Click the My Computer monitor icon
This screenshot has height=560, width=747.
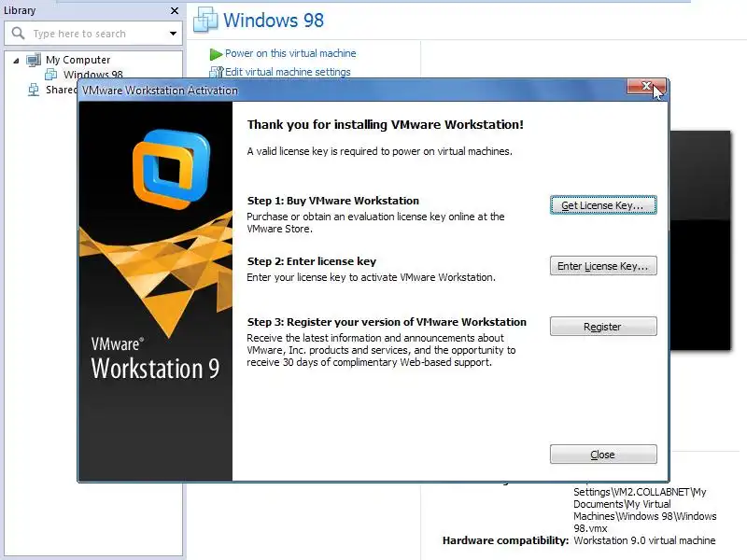tap(34, 60)
